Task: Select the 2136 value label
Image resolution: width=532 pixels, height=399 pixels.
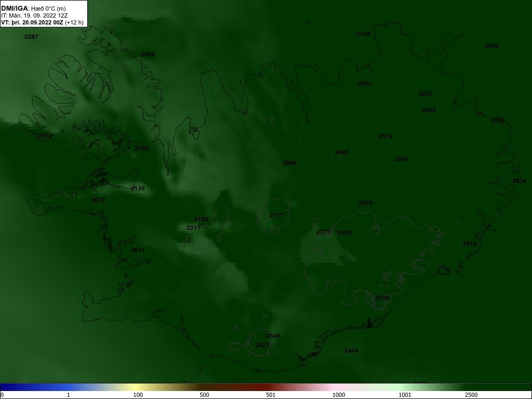Action: click(138, 188)
